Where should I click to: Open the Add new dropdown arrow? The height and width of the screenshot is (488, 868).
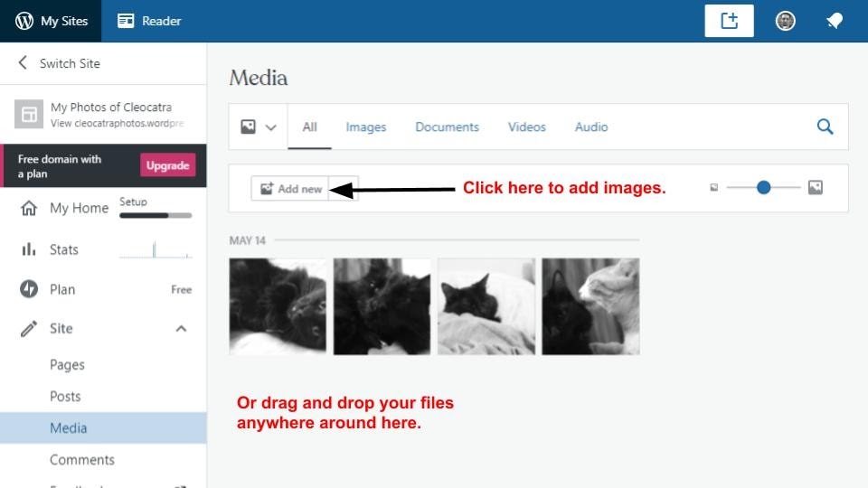344,189
